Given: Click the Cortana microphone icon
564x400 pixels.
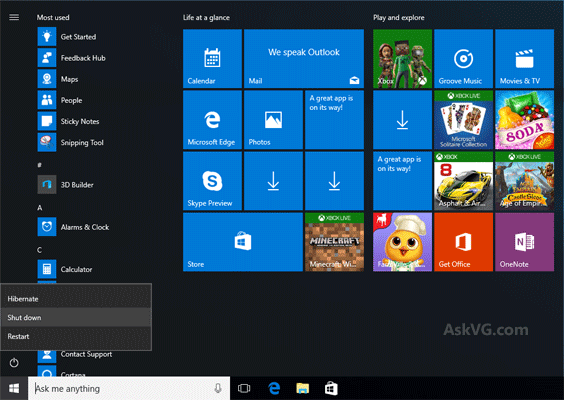Looking at the screenshot, I should point(218,388).
